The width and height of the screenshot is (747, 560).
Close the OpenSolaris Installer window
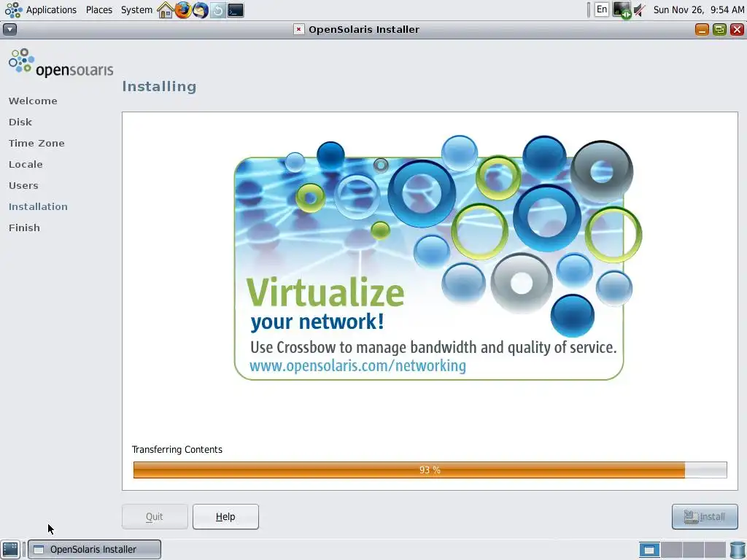click(x=737, y=29)
